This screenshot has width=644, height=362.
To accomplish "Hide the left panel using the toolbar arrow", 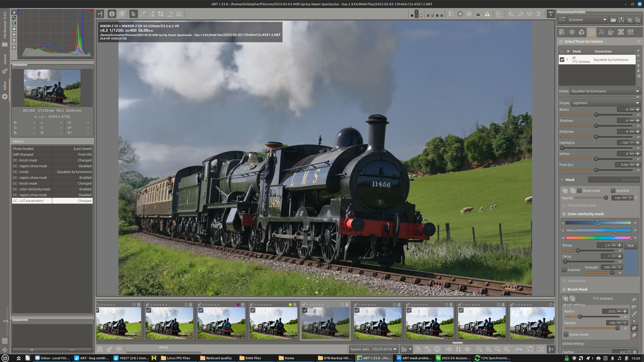I will [100, 14].
